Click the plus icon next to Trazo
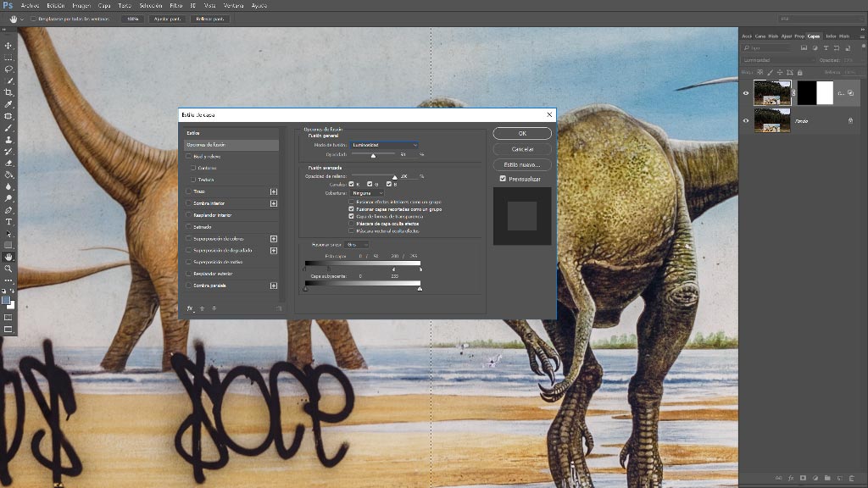 (274, 191)
